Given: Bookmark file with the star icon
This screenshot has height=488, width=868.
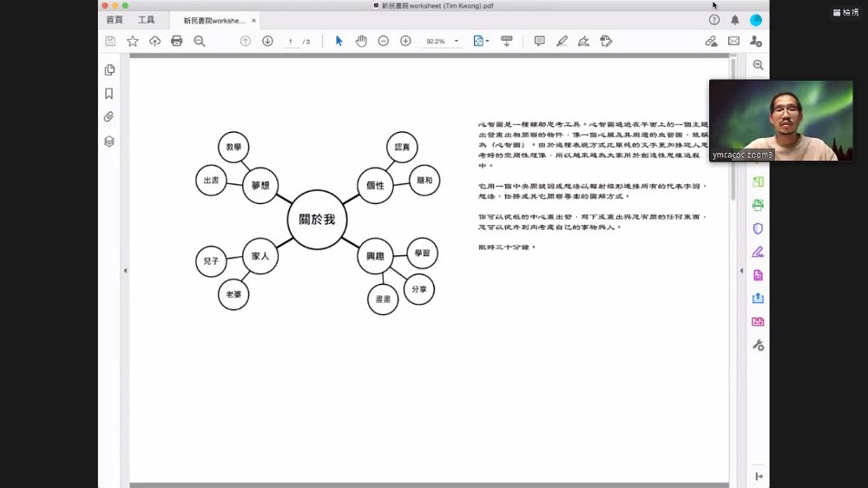Looking at the screenshot, I should [132, 41].
